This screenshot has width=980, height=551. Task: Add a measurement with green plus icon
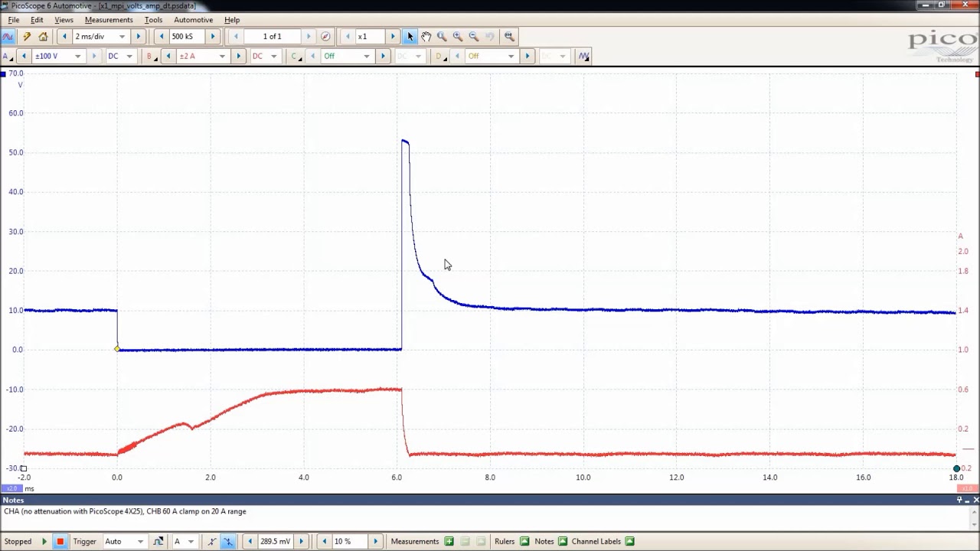tap(449, 542)
